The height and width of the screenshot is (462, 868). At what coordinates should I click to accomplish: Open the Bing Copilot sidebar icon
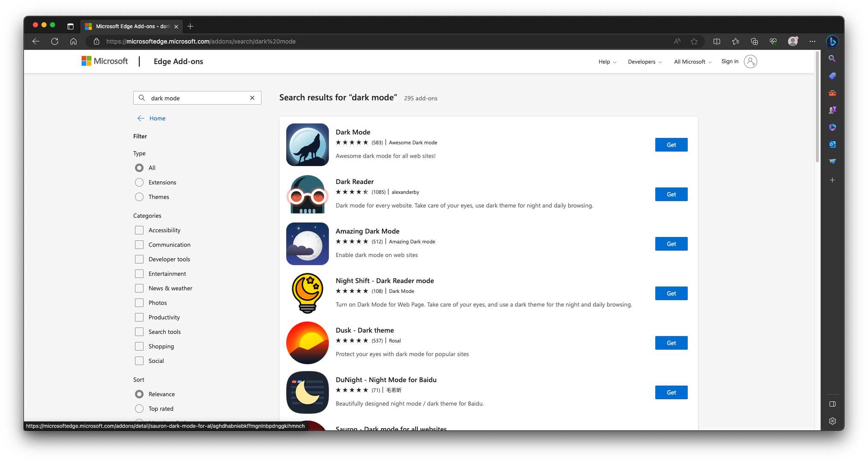tap(832, 41)
